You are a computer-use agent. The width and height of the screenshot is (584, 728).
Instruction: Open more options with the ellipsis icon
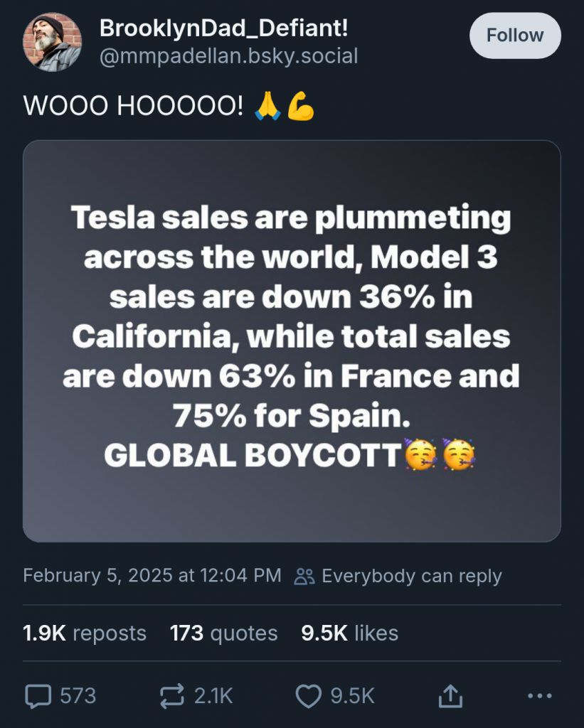[538, 697]
